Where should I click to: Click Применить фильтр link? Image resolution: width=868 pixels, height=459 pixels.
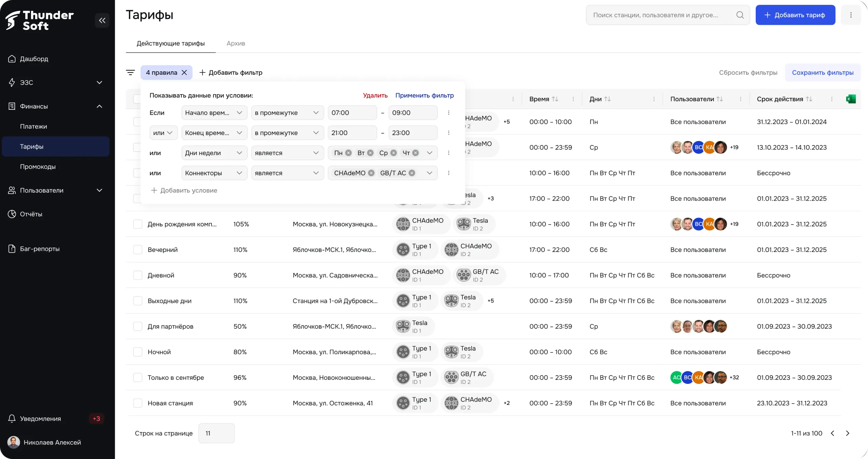click(424, 95)
